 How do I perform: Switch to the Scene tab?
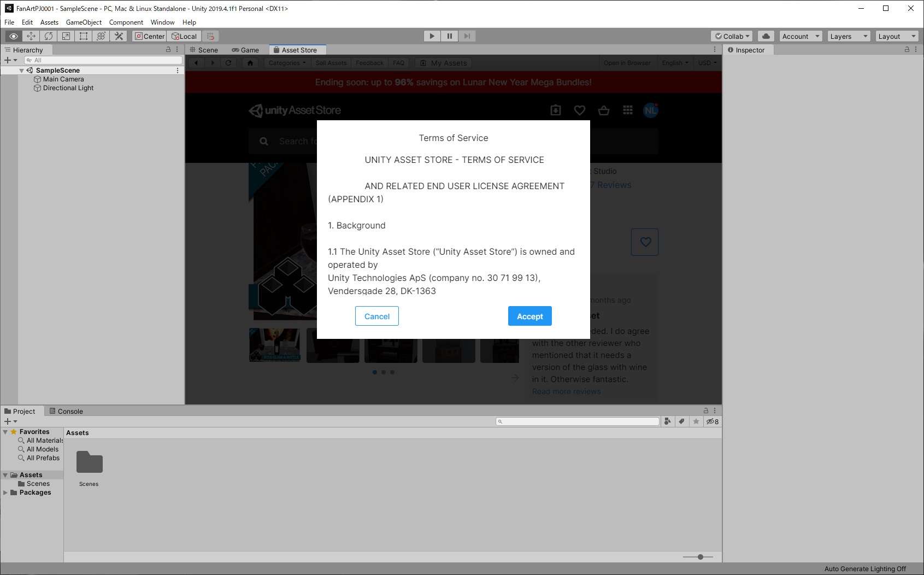[x=204, y=50]
